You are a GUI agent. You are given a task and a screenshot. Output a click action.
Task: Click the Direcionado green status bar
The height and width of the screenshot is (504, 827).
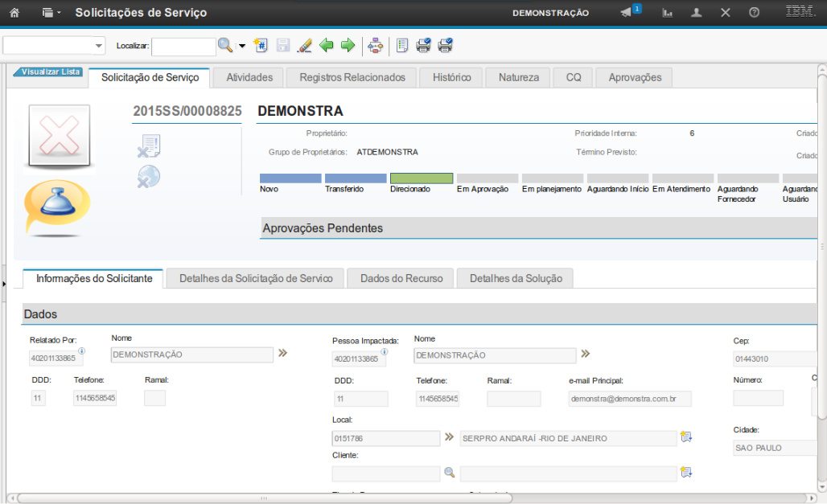coord(422,178)
